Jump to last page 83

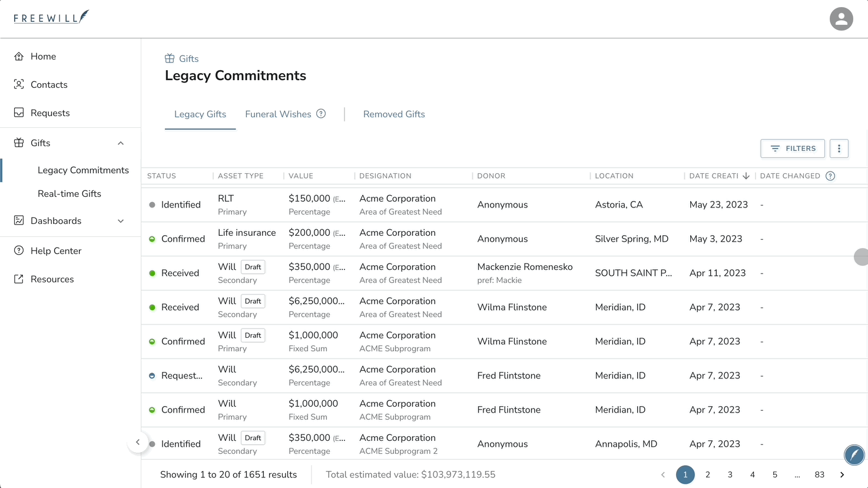coord(819,474)
